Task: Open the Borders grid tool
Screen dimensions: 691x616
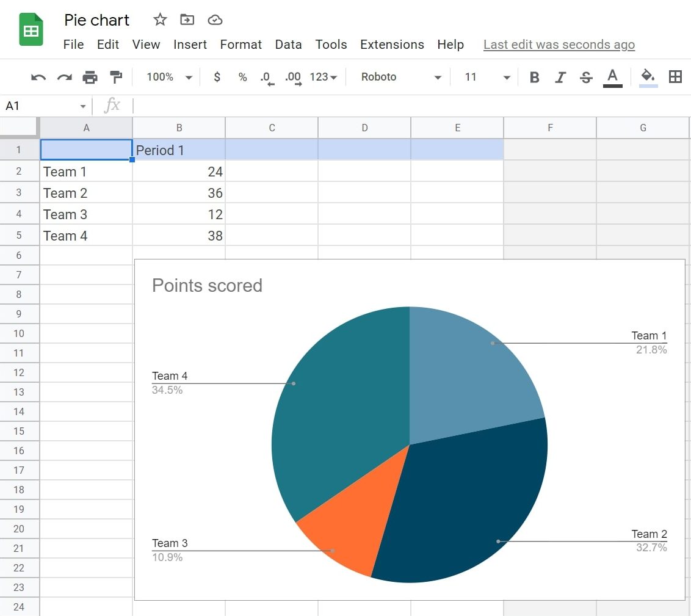Action: click(675, 77)
